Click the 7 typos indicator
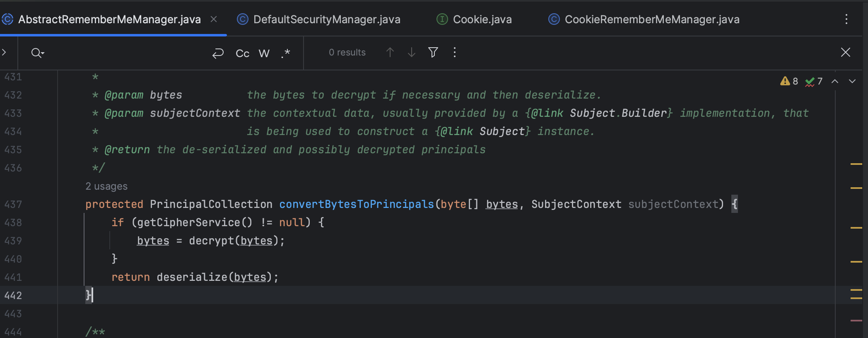 click(814, 81)
